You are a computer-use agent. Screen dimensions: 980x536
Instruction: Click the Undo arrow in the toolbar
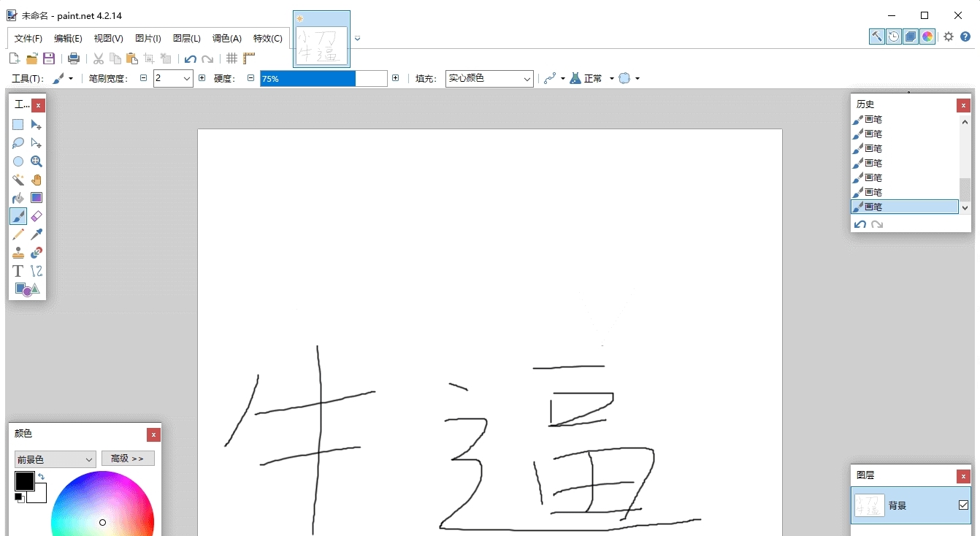click(x=190, y=58)
